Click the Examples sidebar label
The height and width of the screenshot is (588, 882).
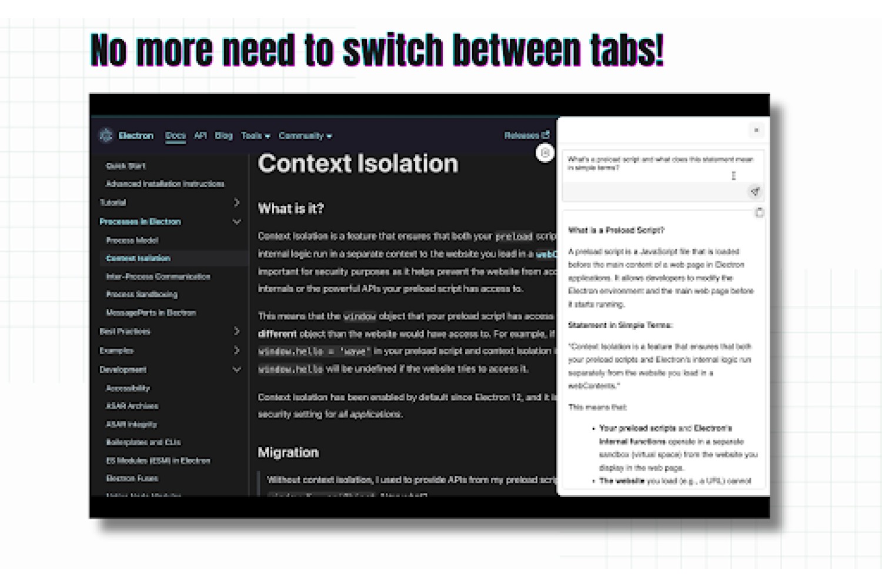[116, 350]
